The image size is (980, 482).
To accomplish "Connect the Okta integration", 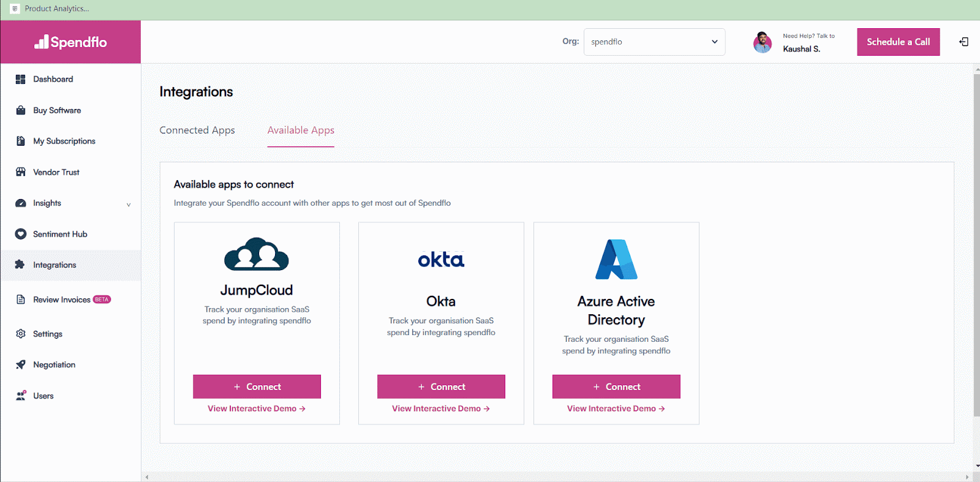I will point(441,386).
